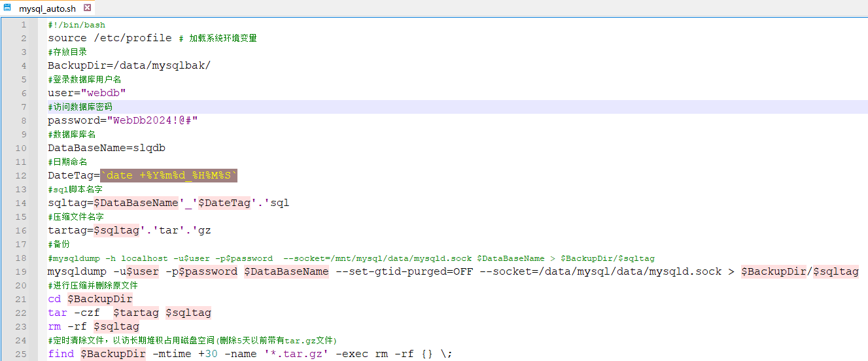
Task: Place cursor on the #!/bin/bash shebang line
Action: click(77, 25)
